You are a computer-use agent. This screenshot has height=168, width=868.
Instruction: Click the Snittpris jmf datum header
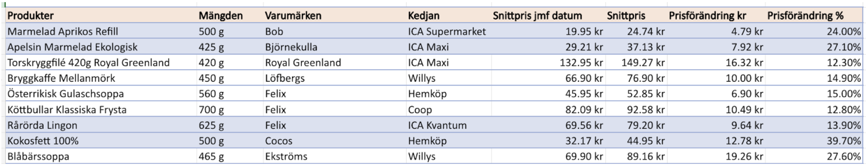[x=537, y=16]
